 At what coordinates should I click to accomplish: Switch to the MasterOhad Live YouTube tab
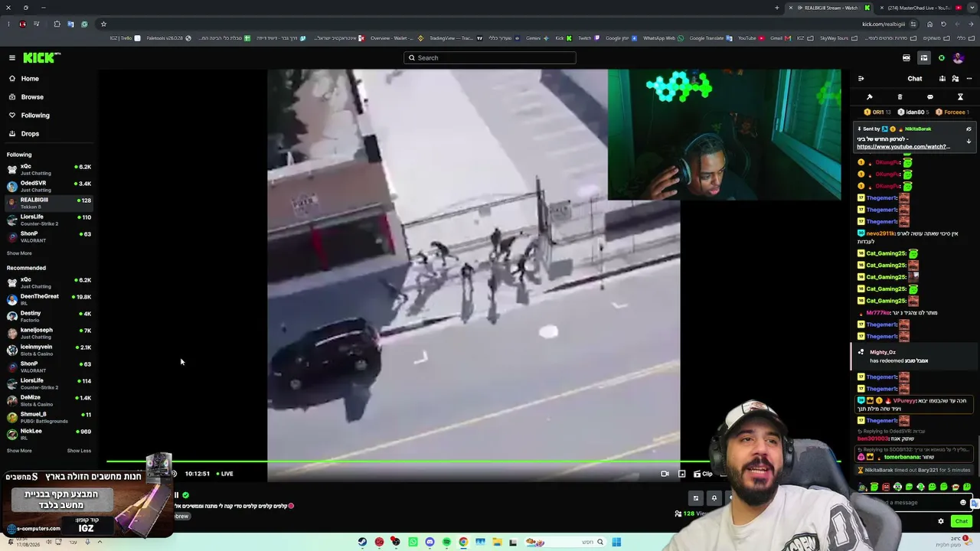point(918,8)
